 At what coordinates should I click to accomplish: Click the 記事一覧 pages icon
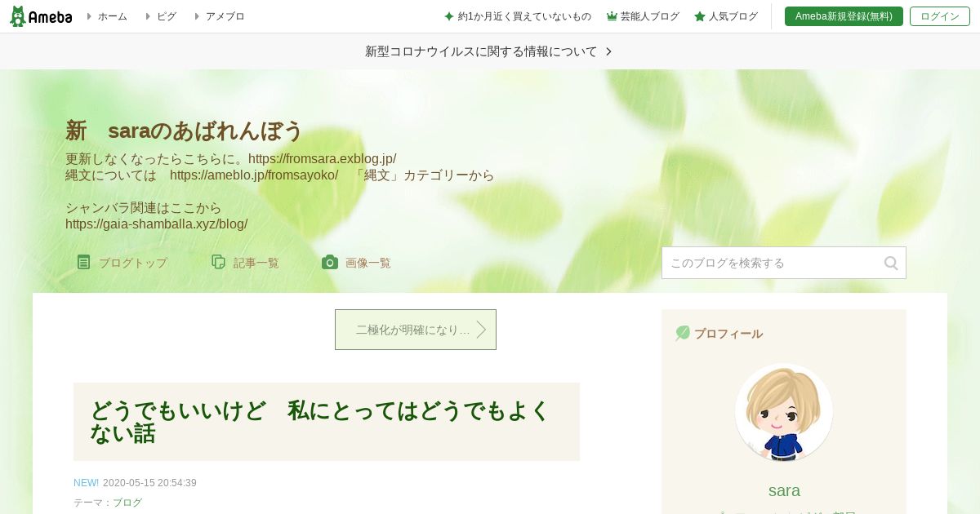218,262
